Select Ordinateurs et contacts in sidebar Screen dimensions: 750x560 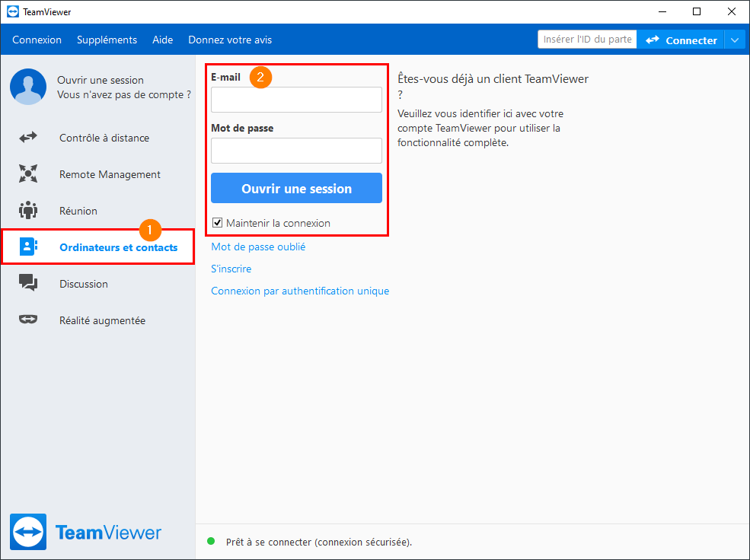click(97, 247)
